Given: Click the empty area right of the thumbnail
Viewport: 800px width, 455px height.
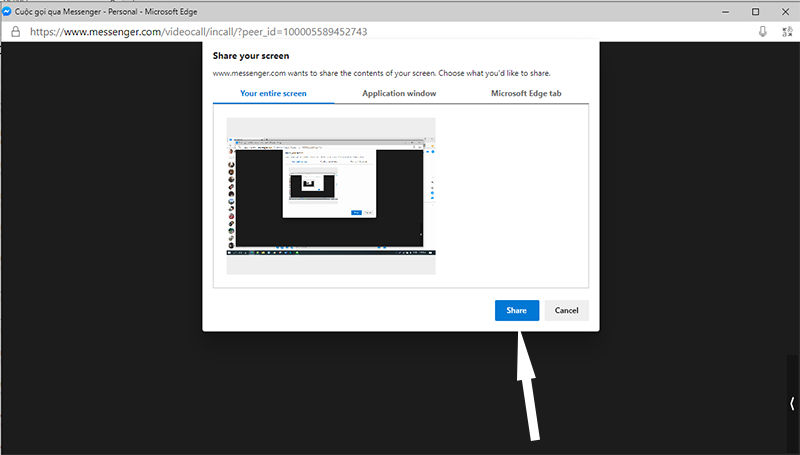Looking at the screenshot, I should pyautogui.click(x=510, y=196).
